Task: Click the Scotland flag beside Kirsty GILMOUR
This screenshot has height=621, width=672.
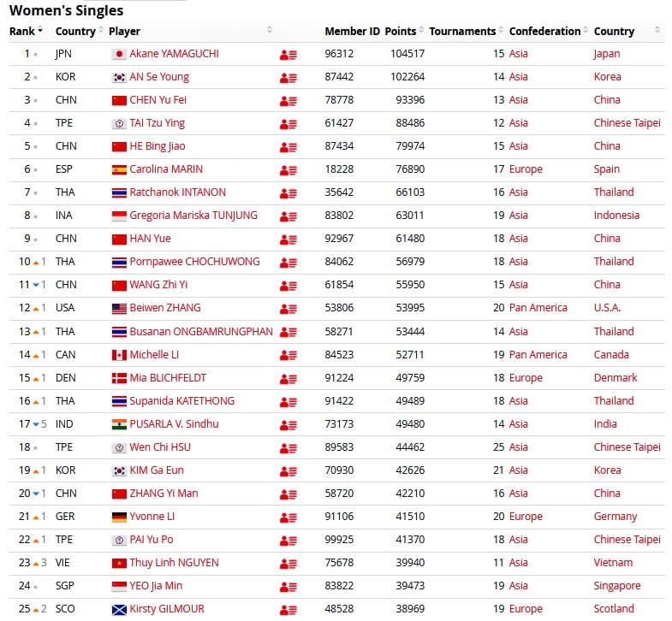Action: (119, 610)
